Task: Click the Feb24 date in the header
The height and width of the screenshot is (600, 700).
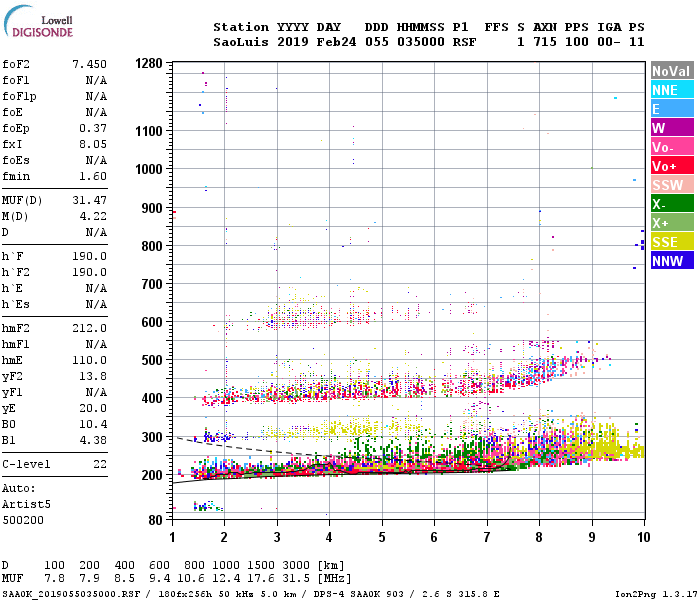Action: [337, 42]
